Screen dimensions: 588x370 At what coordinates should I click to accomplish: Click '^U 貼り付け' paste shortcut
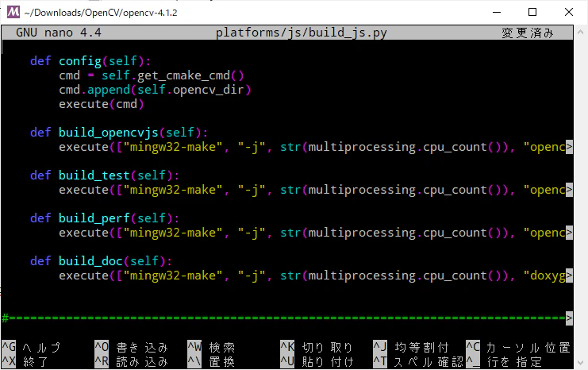(x=317, y=362)
